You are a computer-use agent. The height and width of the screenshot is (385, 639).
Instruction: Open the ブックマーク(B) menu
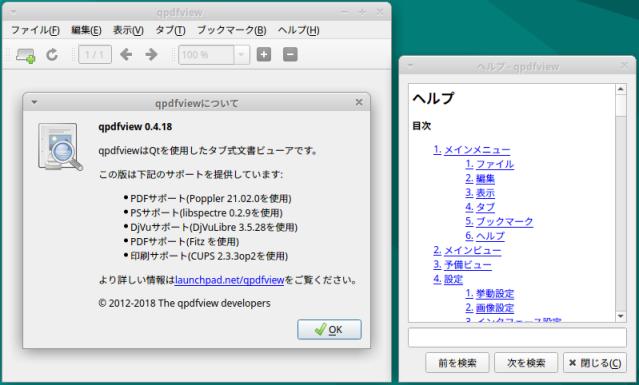(231, 30)
